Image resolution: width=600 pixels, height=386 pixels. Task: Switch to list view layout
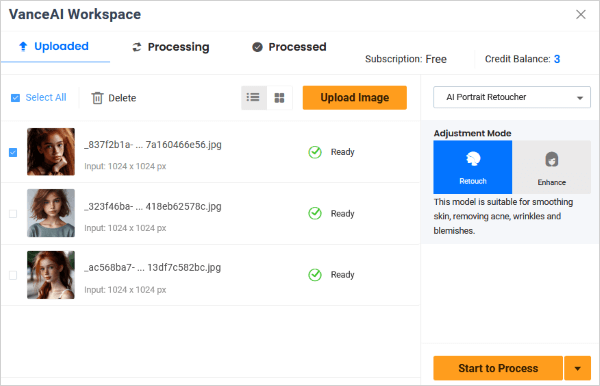coord(254,98)
